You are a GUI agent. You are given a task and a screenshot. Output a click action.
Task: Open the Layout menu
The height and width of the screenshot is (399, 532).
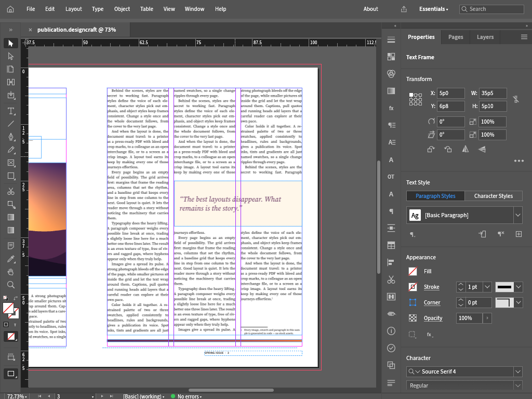pyautogui.click(x=74, y=9)
